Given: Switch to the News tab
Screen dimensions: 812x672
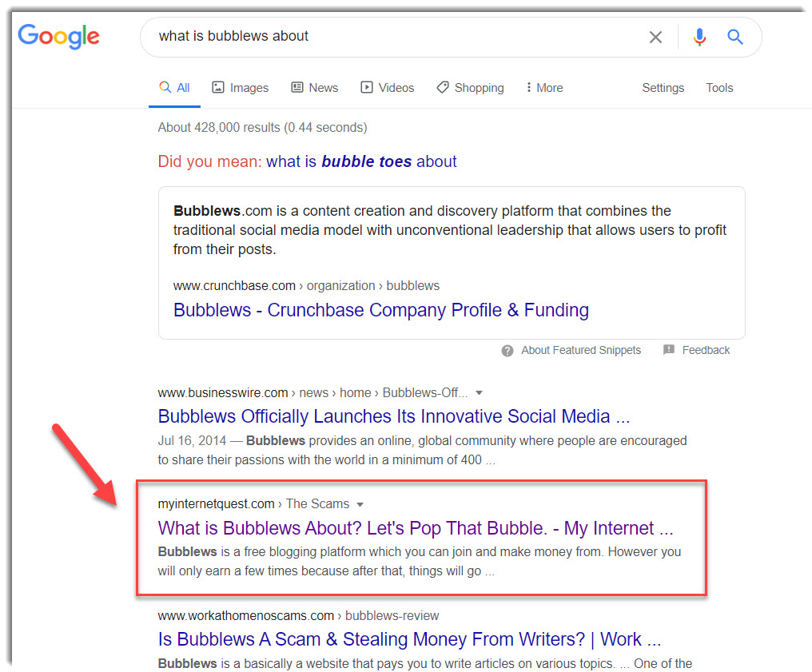Looking at the screenshot, I should (315, 87).
